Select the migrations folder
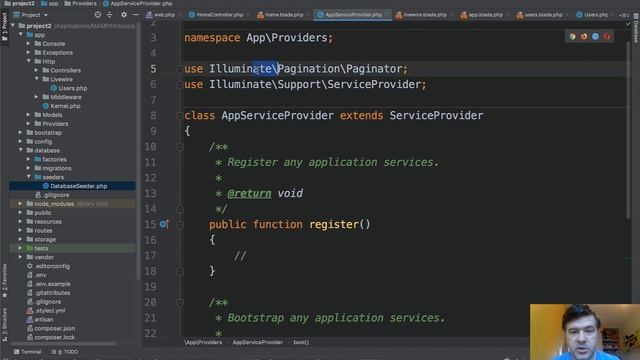The height and width of the screenshot is (360, 640). [x=57, y=168]
